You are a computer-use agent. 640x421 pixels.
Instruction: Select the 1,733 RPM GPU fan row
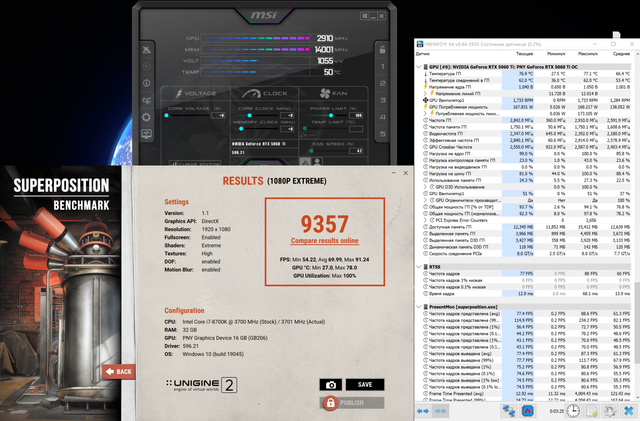pyautogui.click(x=527, y=100)
